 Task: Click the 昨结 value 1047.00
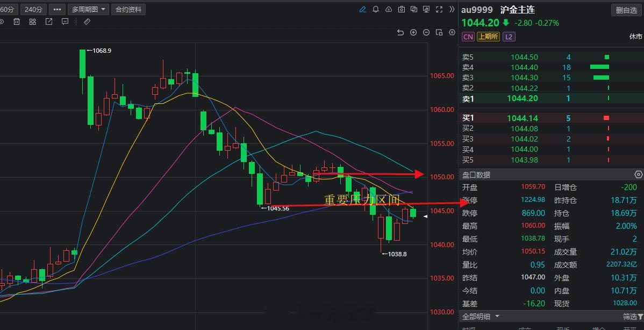533,277
